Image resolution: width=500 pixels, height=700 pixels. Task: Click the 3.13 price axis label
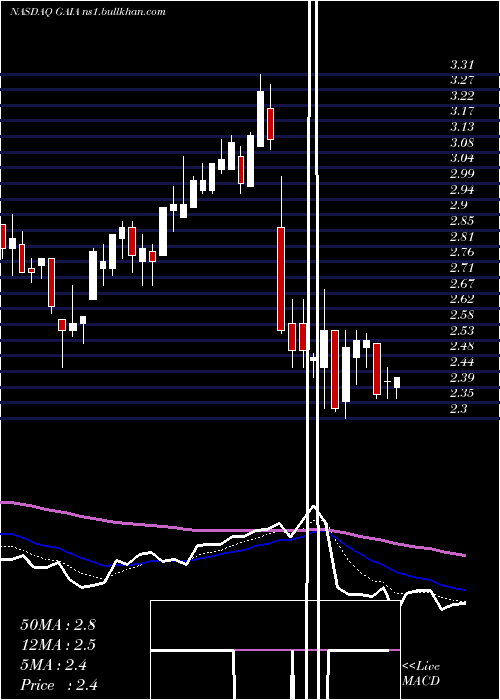pos(462,127)
